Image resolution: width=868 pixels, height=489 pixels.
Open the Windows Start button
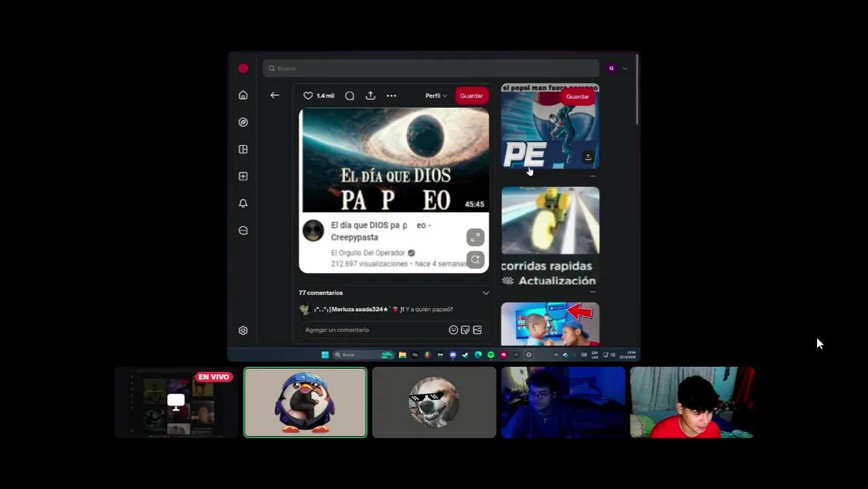[325, 355]
